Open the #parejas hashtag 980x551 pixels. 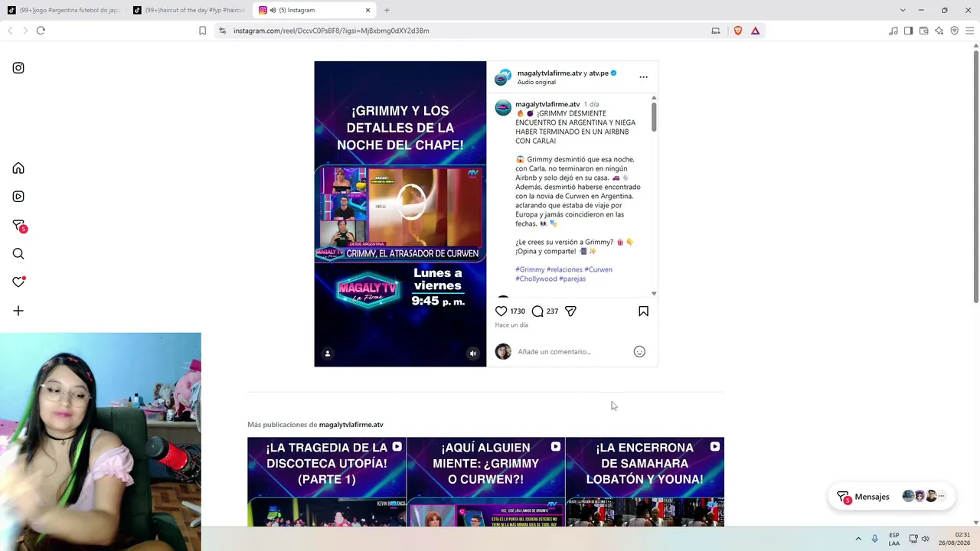[573, 279]
